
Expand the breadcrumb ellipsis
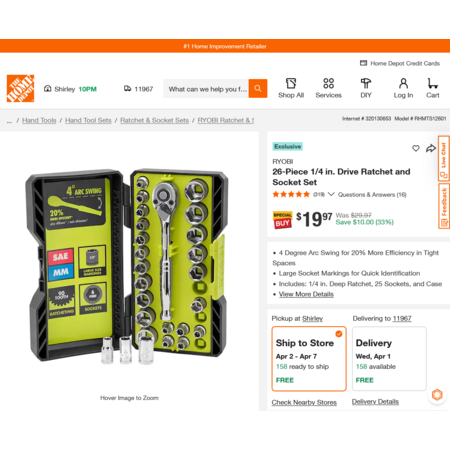click(9, 121)
